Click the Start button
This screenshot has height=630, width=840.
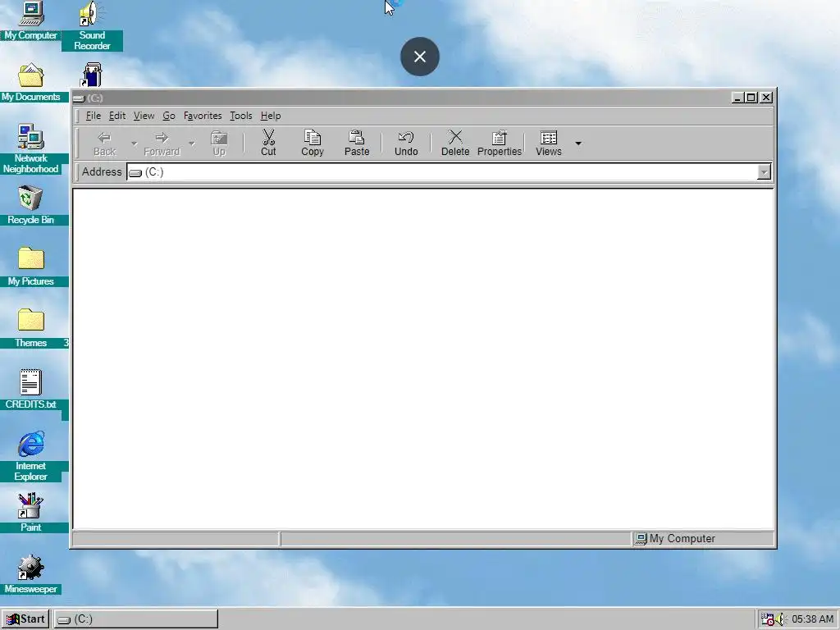point(25,619)
